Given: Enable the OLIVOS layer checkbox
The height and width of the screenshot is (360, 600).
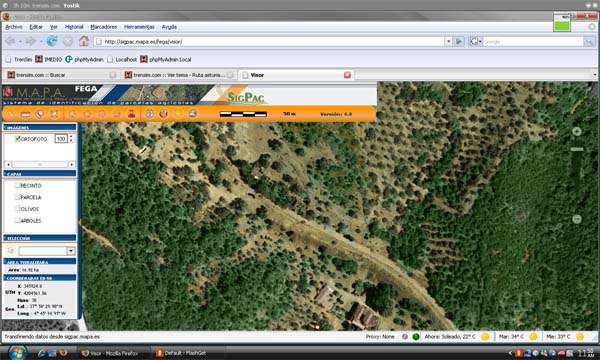Looking at the screenshot, I should 17,209.
